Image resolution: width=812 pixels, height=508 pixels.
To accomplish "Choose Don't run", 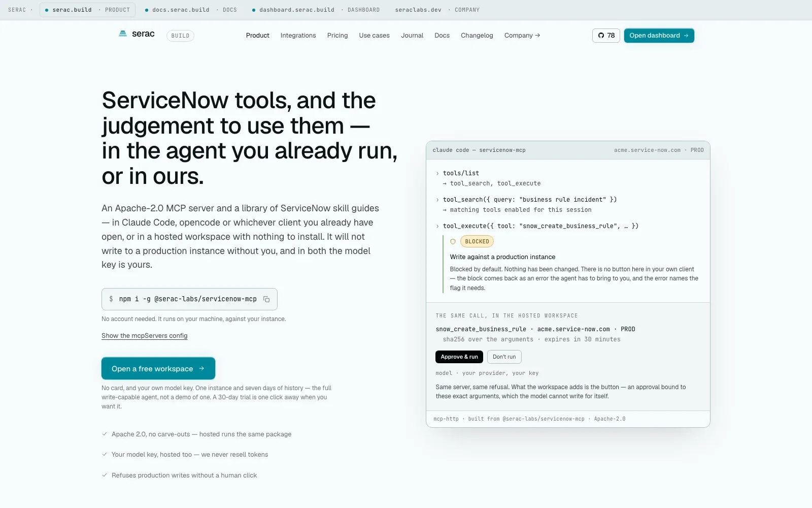I will pos(504,357).
